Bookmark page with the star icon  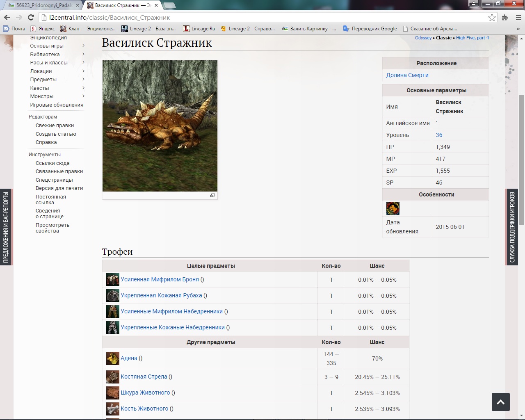(492, 17)
